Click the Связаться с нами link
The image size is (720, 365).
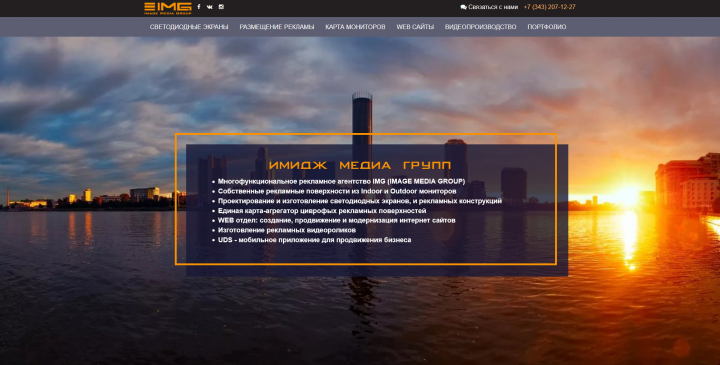493,7
